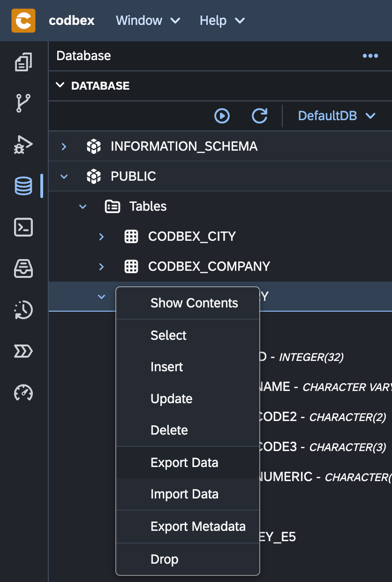Open the Debugger perspective icon
Viewport: 392px width, 582px height.
(x=23, y=145)
